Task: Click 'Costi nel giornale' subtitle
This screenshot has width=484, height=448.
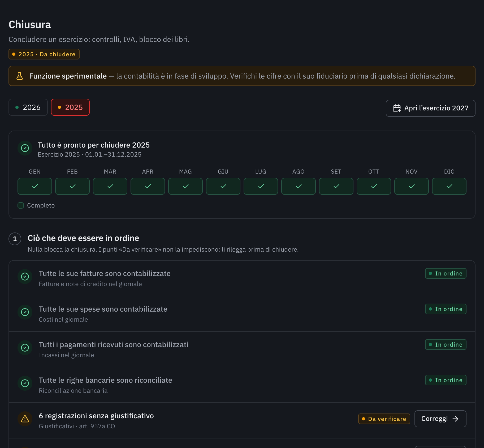Action: click(x=63, y=320)
